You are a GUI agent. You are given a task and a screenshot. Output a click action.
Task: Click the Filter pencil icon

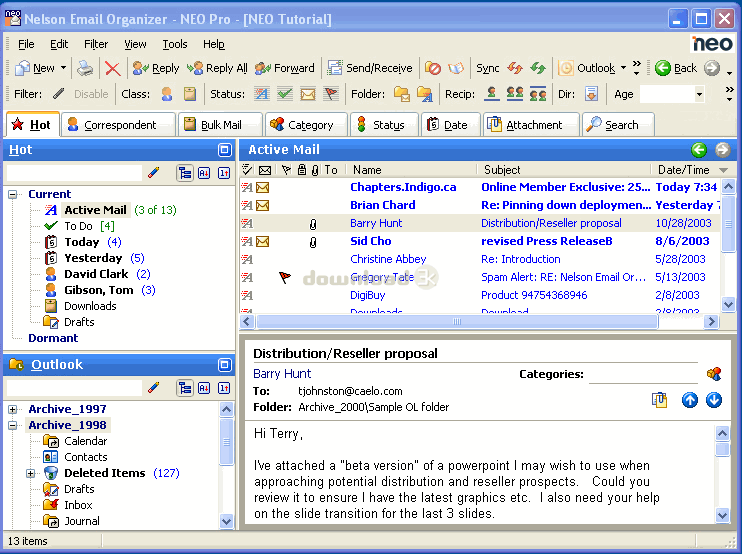tap(59, 94)
